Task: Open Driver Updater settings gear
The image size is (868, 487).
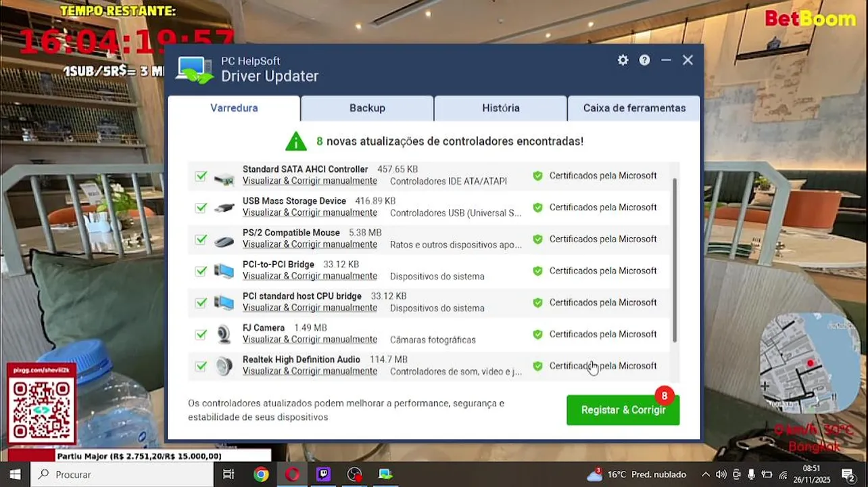Action: coord(623,60)
